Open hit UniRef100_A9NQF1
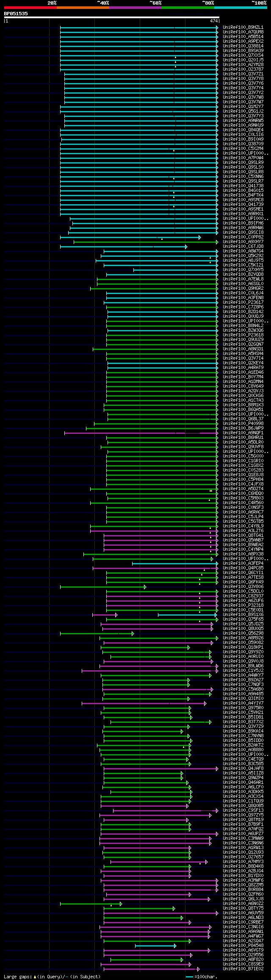Image resolution: width=271 pixels, height=980 pixels. 243,433
